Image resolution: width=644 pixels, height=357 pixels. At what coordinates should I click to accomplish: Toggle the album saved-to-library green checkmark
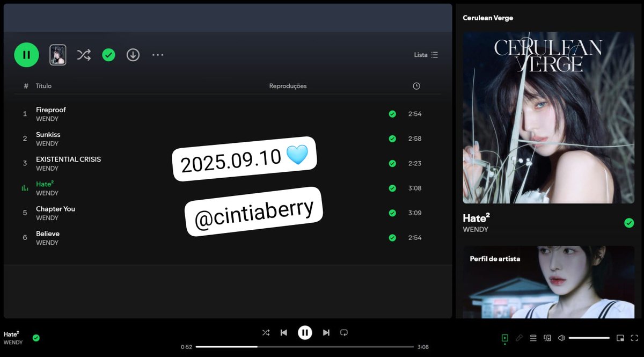tap(108, 55)
